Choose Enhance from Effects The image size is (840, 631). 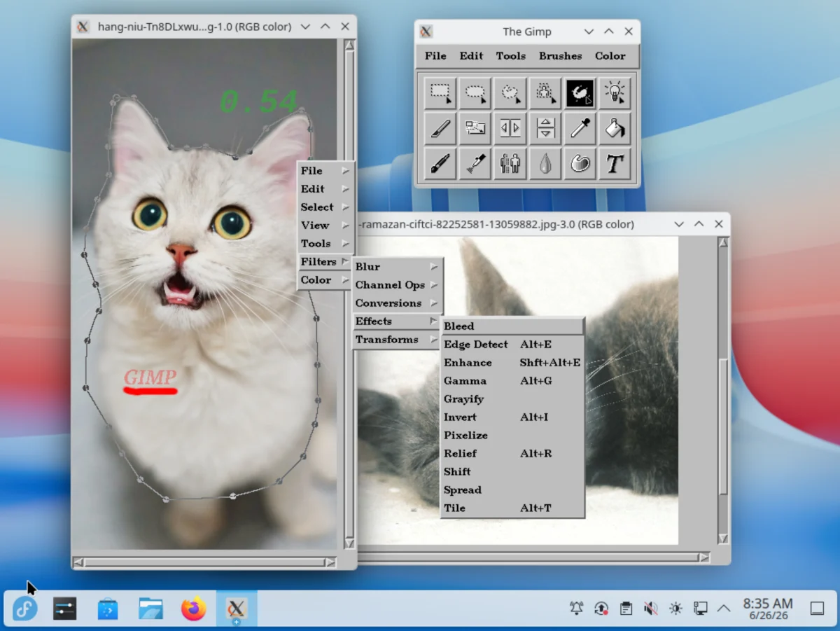click(x=512, y=363)
